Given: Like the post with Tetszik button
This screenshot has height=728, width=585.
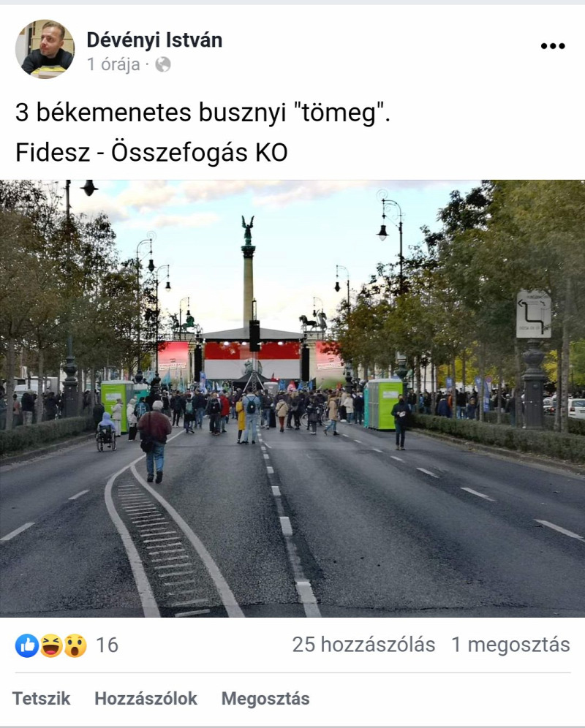Looking at the screenshot, I should 42,698.
